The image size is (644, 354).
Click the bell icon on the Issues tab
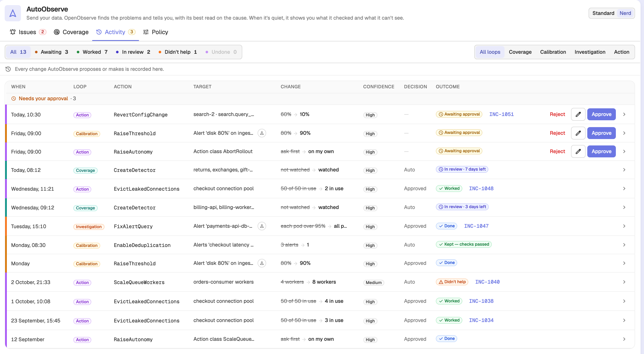13,32
